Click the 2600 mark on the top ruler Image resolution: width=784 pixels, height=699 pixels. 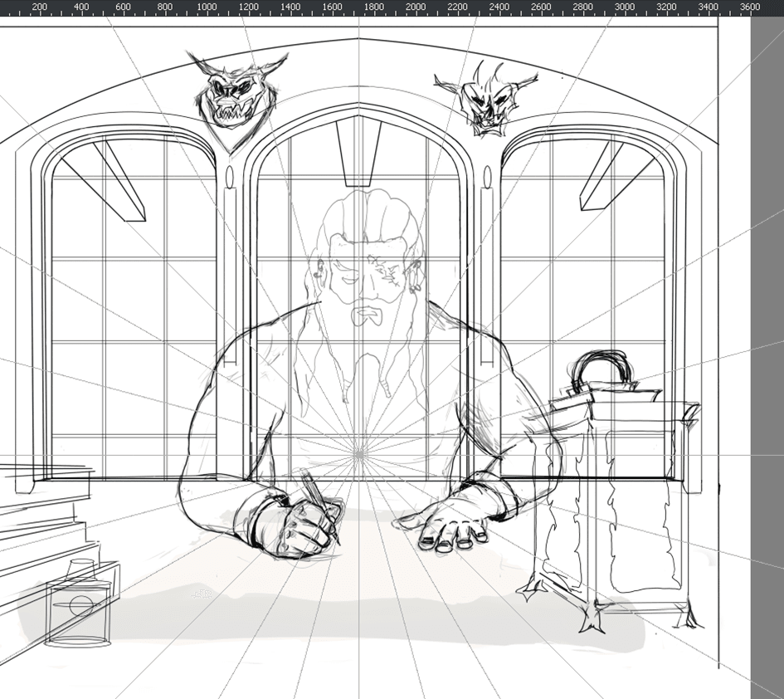pos(541,7)
